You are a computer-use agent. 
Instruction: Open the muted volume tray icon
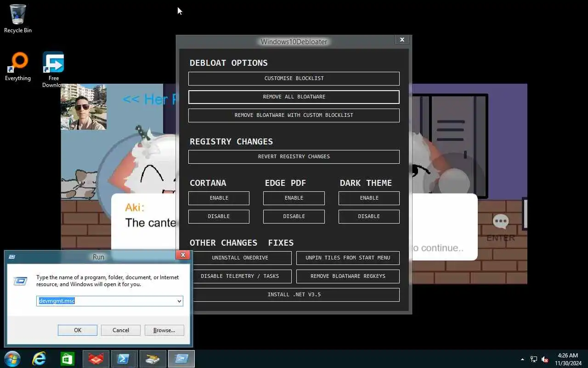coord(545,359)
